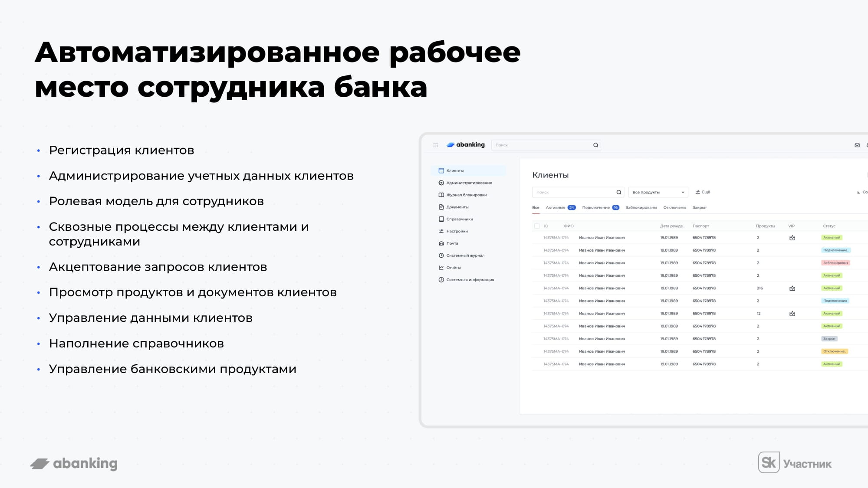The image size is (868, 488).
Task: Expand the Все продукты dropdown
Action: (x=658, y=192)
